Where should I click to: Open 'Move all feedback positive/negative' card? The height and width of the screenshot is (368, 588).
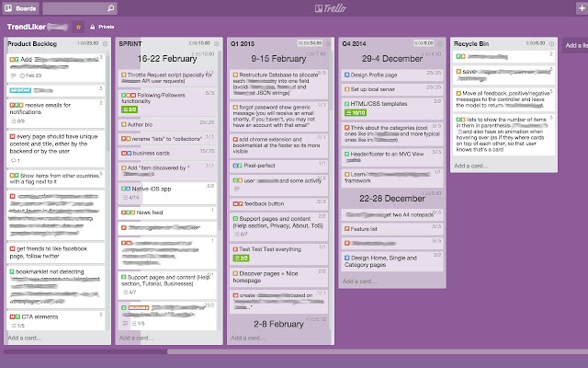[x=503, y=99]
